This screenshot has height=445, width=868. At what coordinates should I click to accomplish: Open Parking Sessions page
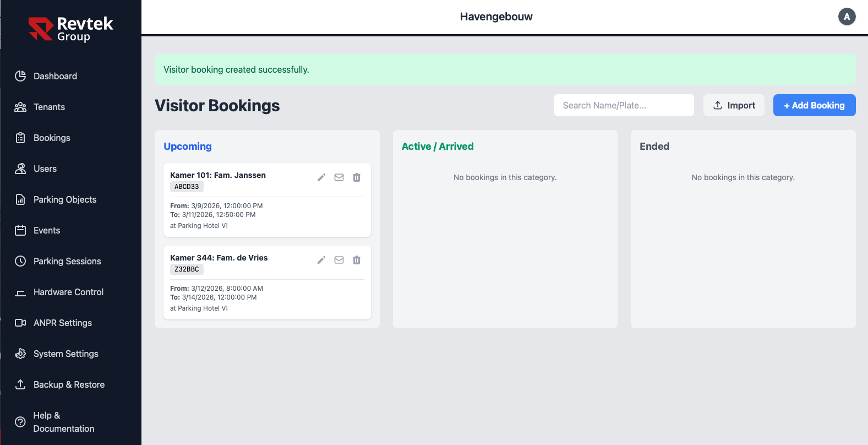point(67,261)
